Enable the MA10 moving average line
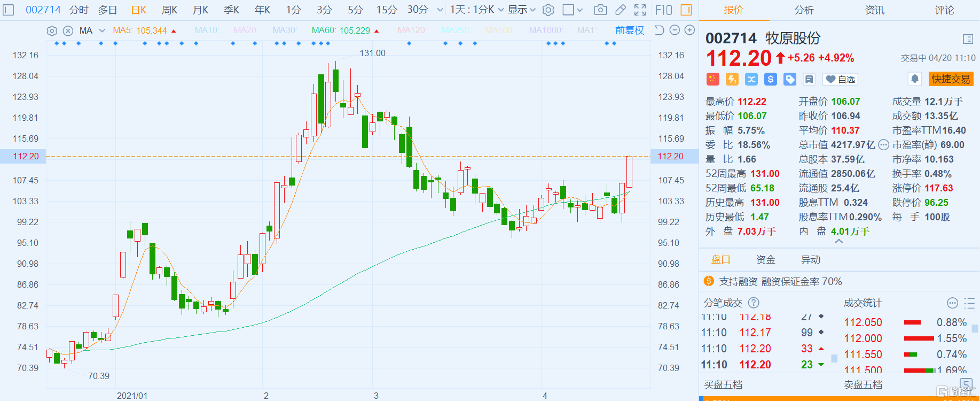This screenshot has width=980, height=401. click(207, 30)
